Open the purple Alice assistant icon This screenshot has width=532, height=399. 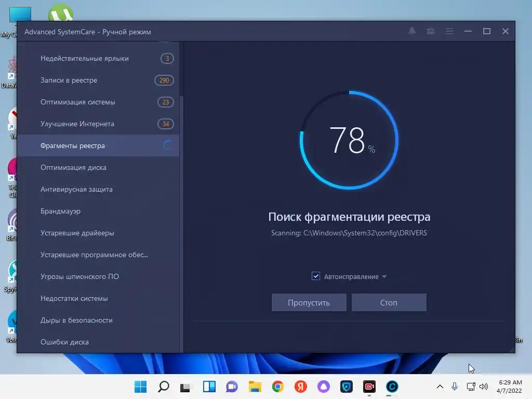tap(323, 387)
